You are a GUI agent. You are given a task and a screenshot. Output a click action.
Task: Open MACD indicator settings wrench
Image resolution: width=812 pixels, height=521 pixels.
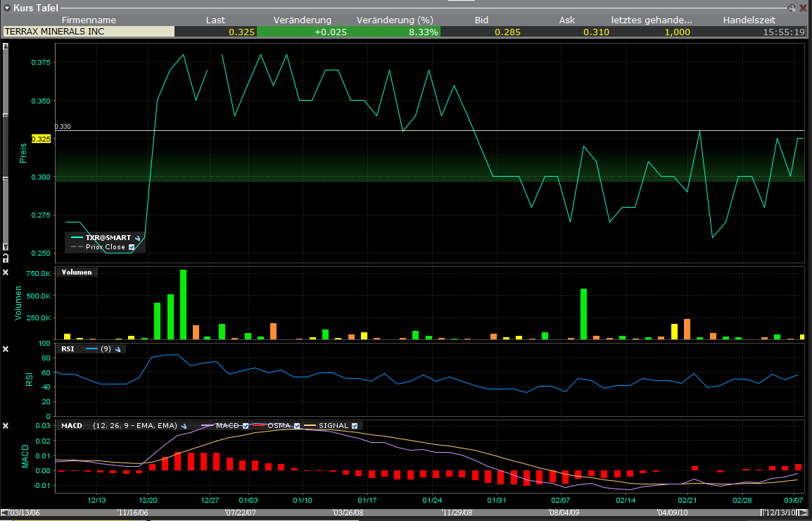tap(184, 425)
